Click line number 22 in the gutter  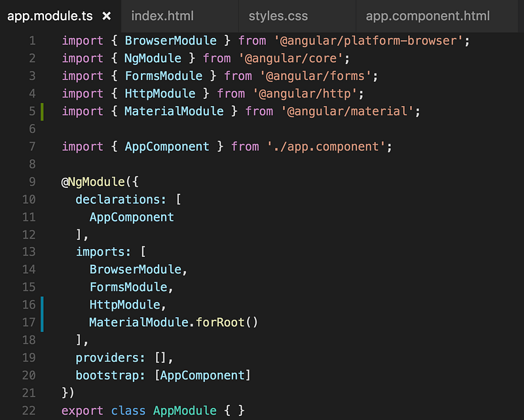coord(29,410)
